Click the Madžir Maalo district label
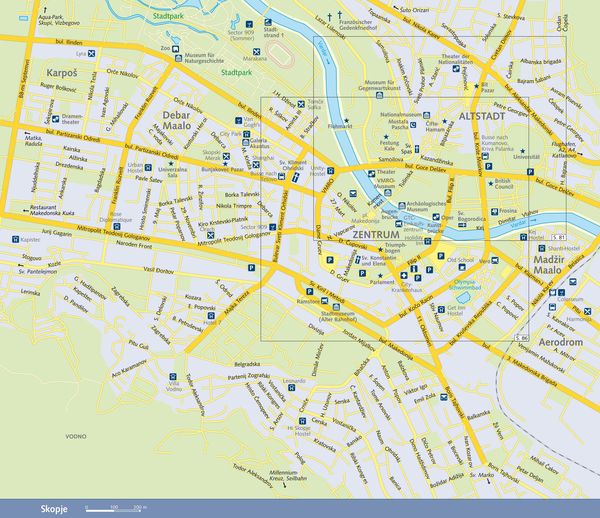The width and height of the screenshot is (600, 518). click(x=549, y=265)
